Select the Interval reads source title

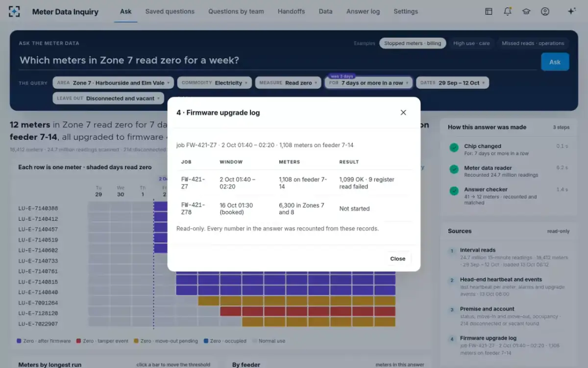[x=478, y=250]
